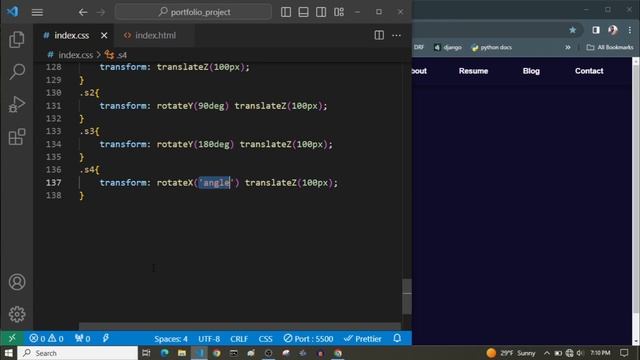
Task: Open the VS Code hamburger menu
Action: point(37,12)
